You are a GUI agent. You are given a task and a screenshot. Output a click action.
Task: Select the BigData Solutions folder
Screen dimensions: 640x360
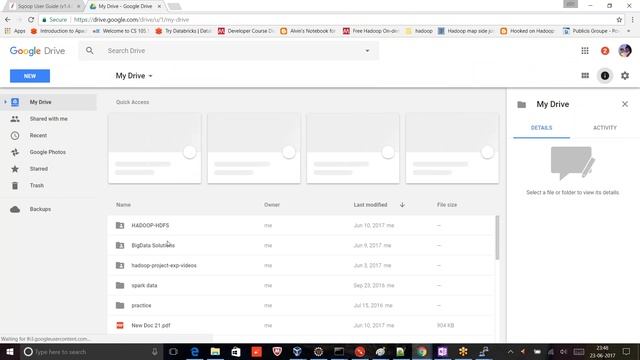[301, 245]
